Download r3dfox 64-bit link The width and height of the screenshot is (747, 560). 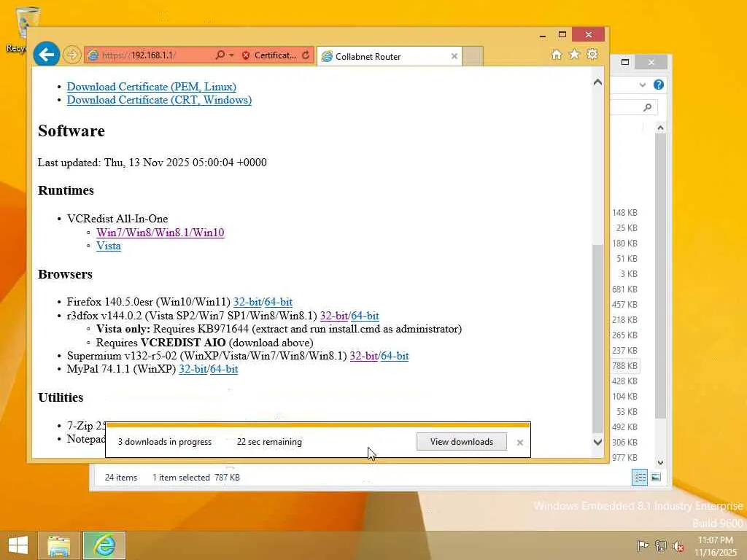[x=365, y=316]
